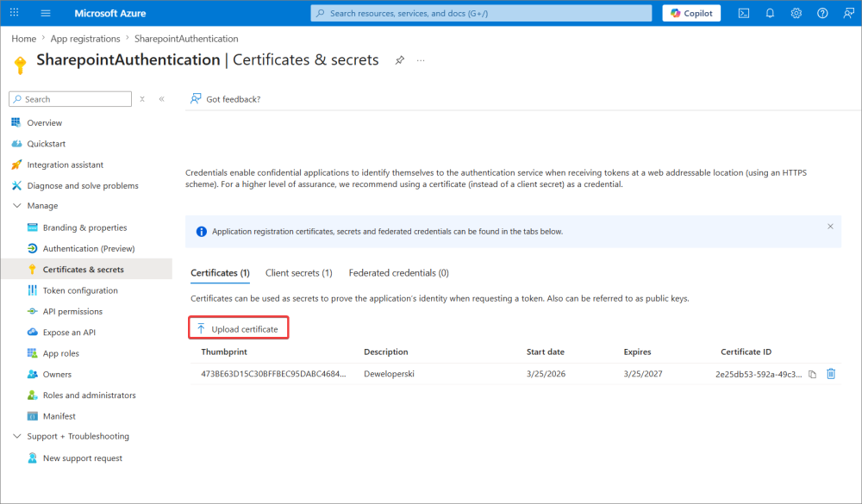862x504 pixels.
Task: Launch Copilot from the header
Action: tap(691, 13)
